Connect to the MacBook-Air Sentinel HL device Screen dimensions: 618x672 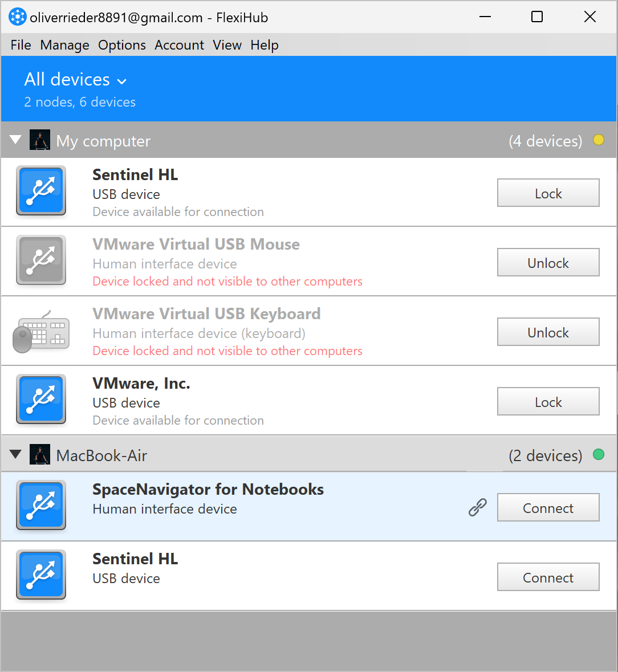[548, 577]
